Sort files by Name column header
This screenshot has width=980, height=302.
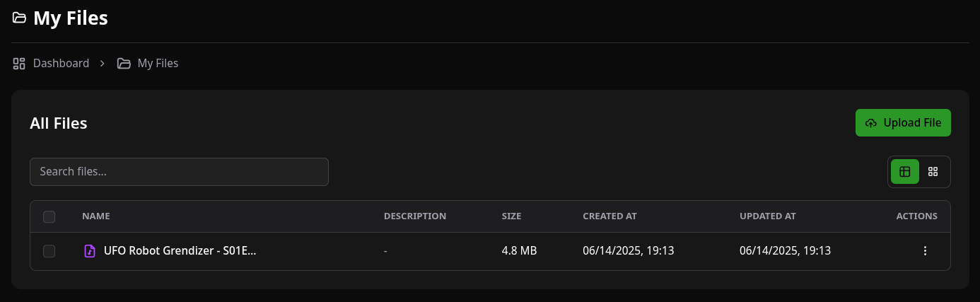(96, 216)
